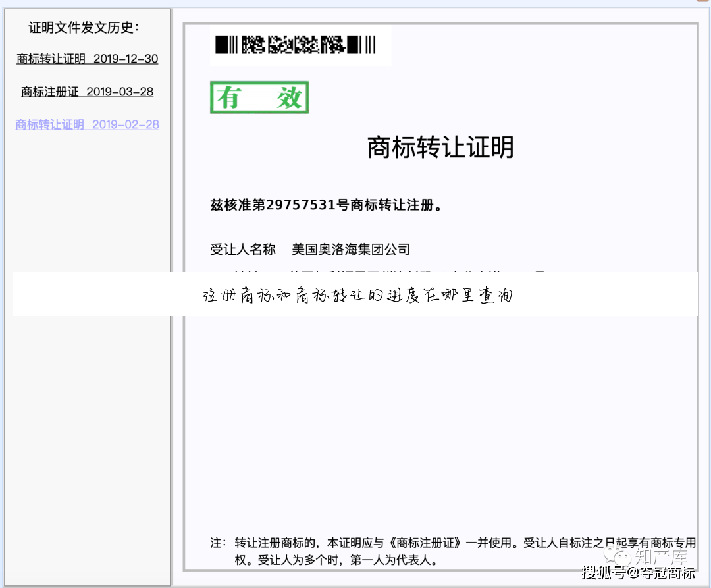Open 商标转让证明 2019-12-30 document link
Screen dimensions: 711x588
[87, 59]
